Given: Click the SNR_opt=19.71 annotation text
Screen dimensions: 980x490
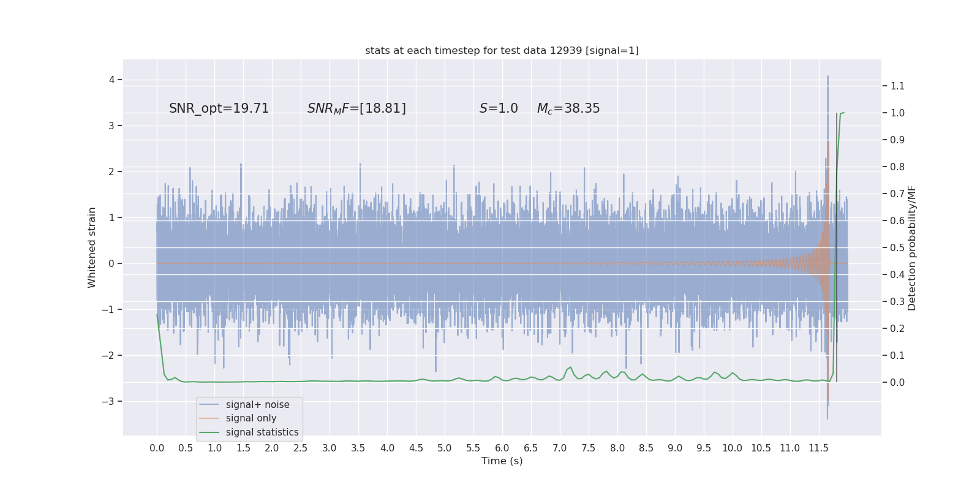Looking at the screenshot, I should point(219,108).
